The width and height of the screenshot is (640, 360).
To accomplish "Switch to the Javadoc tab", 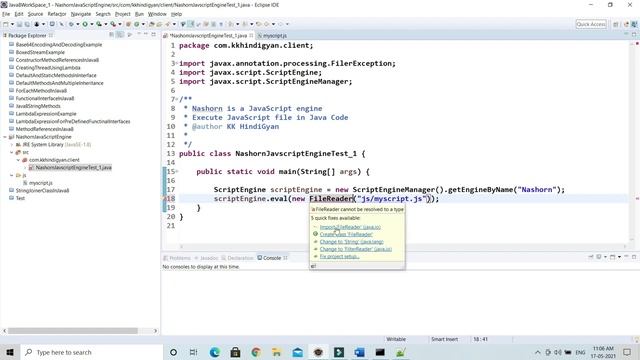I will [206, 258].
